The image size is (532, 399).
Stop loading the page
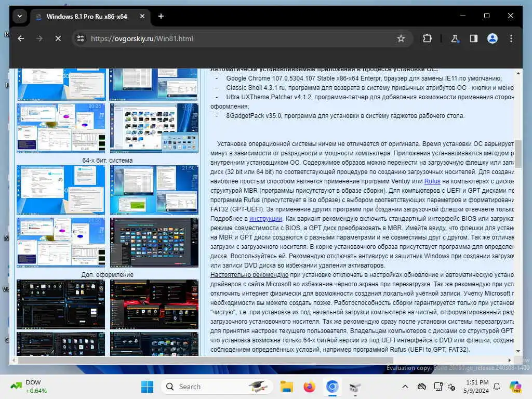point(58,38)
